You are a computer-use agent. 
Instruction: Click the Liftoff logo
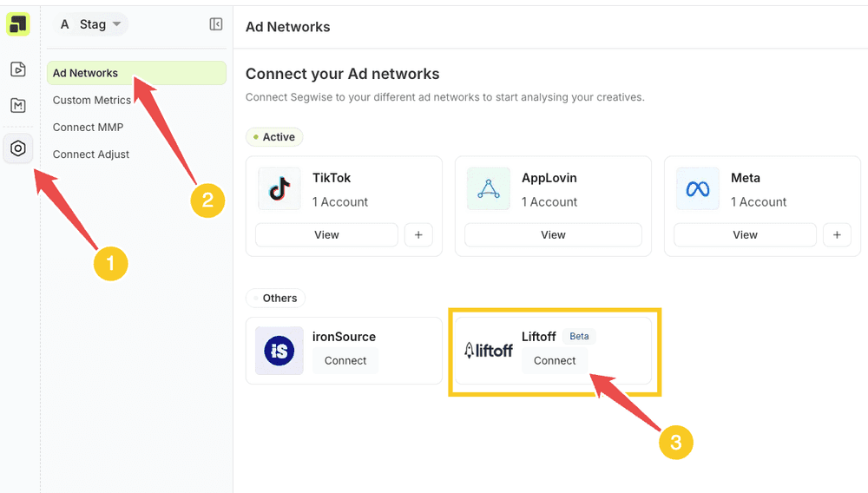[x=488, y=351]
